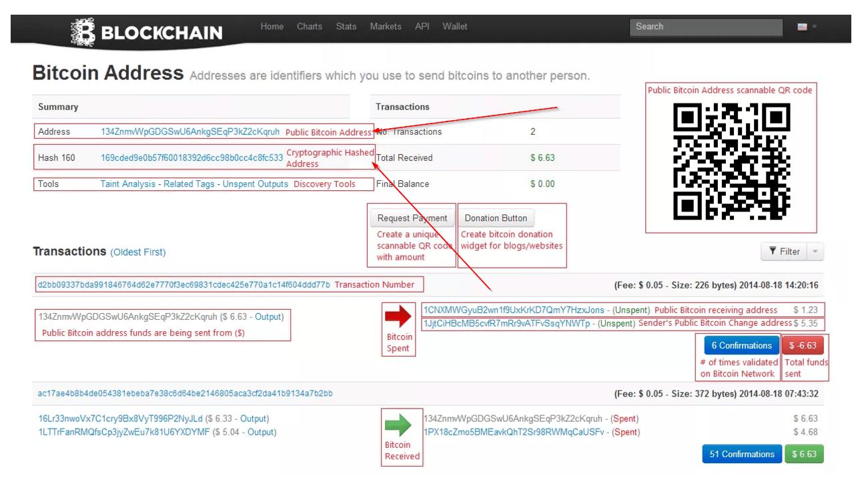This screenshot has height=500, width=868.
Task: Click the US flag language icon
Action: tap(803, 27)
